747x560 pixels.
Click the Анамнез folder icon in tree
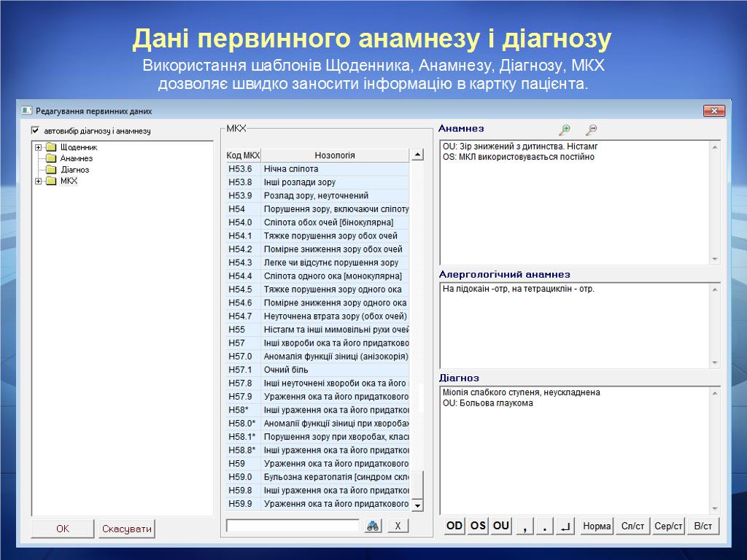tap(51, 158)
